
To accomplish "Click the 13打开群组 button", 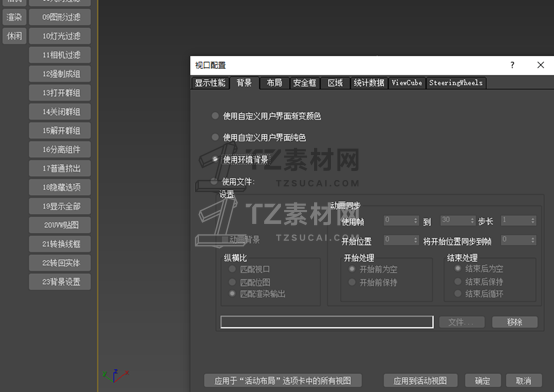I will (x=60, y=93).
